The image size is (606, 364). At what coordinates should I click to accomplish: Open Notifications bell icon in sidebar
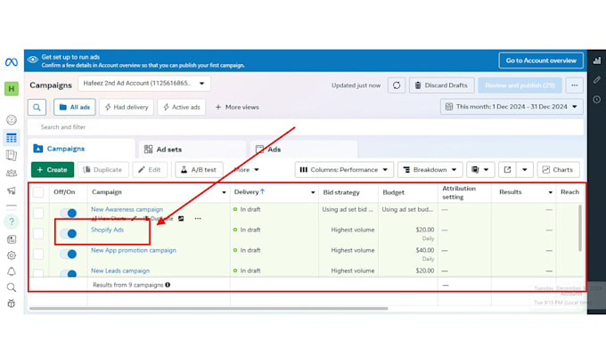[x=12, y=271]
